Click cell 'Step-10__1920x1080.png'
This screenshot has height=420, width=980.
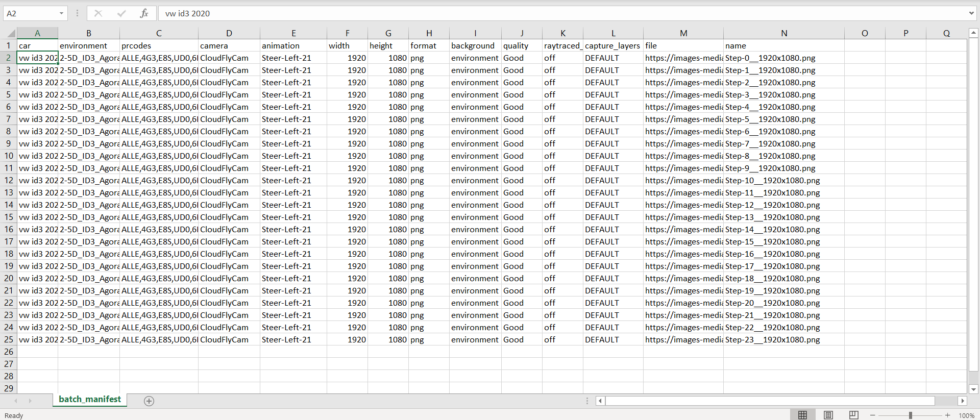point(784,180)
